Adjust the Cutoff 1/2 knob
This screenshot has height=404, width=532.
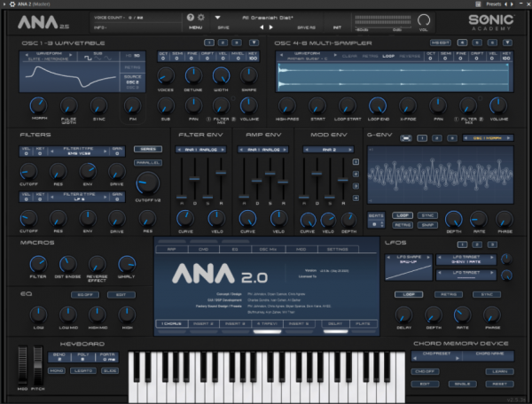pyautogui.click(x=147, y=183)
